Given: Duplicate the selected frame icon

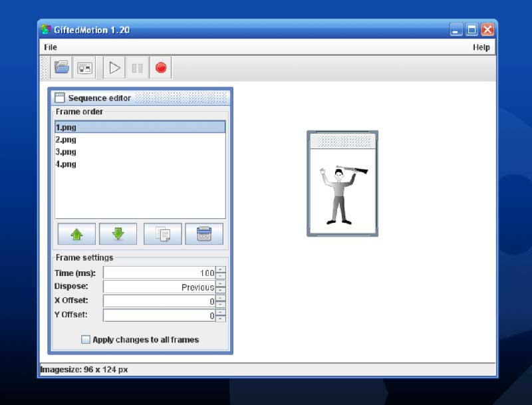Looking at the screenshot, I should click(163, 234).
